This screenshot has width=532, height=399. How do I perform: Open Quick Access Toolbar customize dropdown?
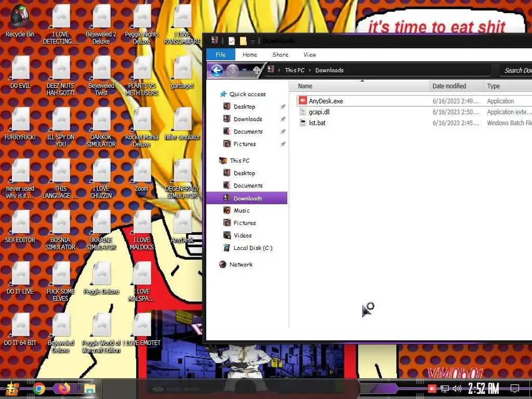pos(252,42)
